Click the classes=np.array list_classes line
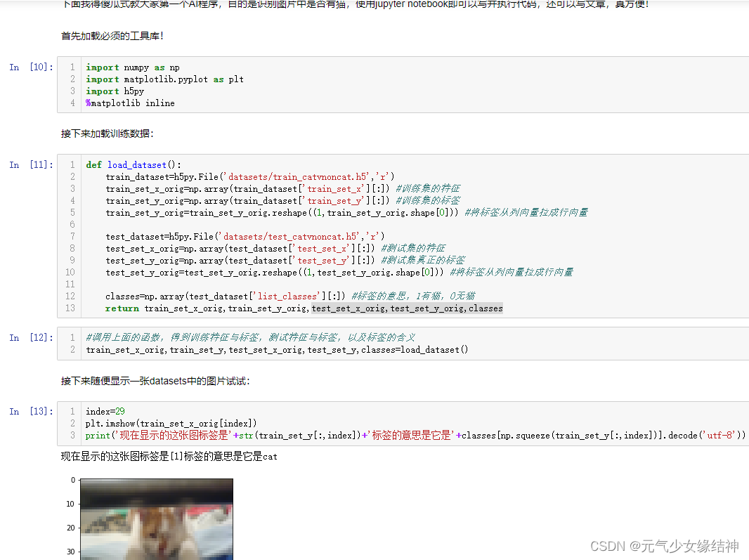Viewport: 749px width, 560px height. pos(290,297)
